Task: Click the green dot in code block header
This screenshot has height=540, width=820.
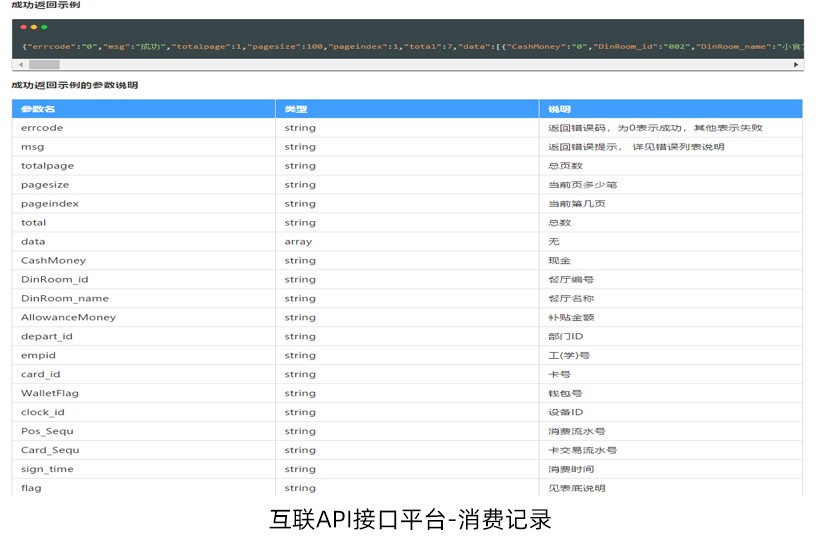Action: pyautogui.click(x=44, y=28)
